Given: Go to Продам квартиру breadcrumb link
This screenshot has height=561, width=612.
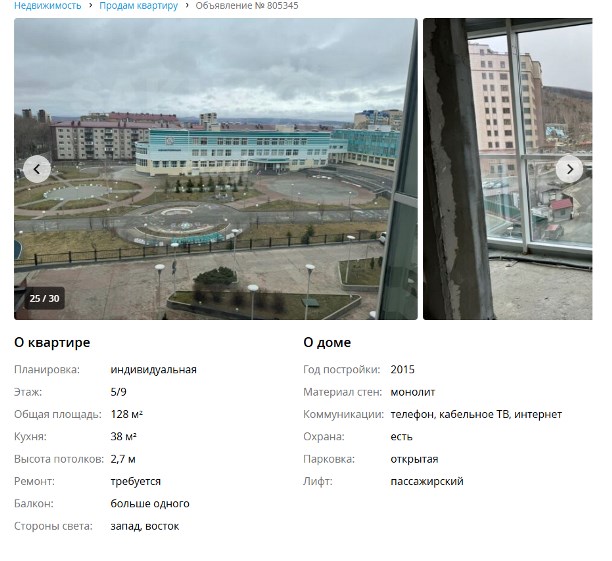Looking at the screenshot, I should pyautogui.click(x=139, y=5).
